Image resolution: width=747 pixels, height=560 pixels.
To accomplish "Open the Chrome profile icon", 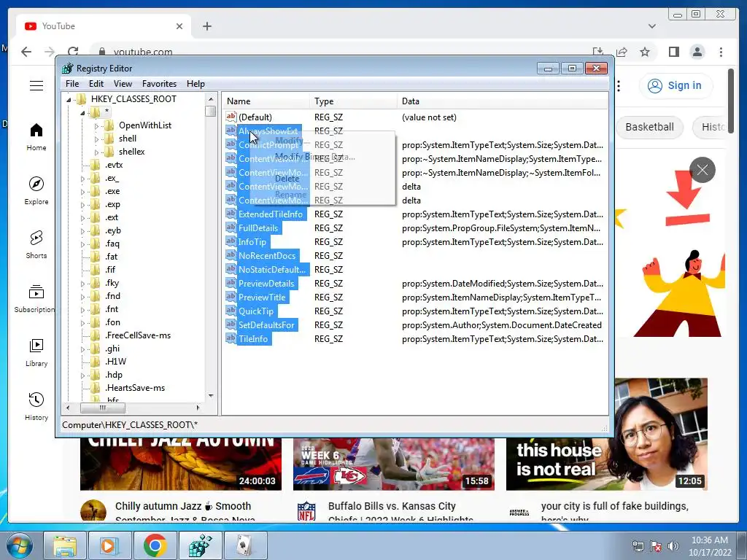I will (697, 52).
